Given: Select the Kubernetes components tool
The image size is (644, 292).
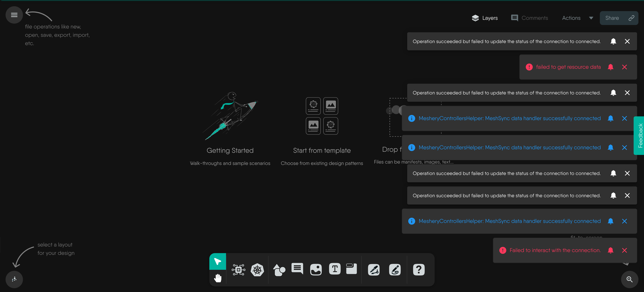Looking at the screenshot, I should (x=257, y=270).
